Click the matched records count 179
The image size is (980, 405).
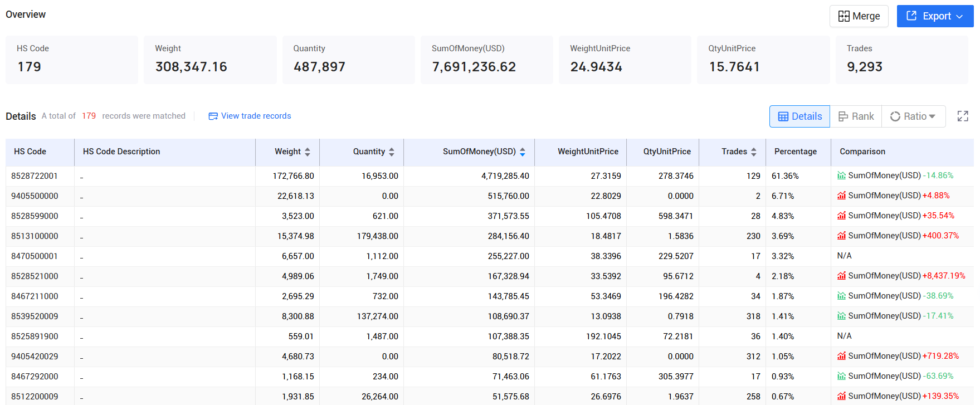pyautogui.click(x=89, y=116)
